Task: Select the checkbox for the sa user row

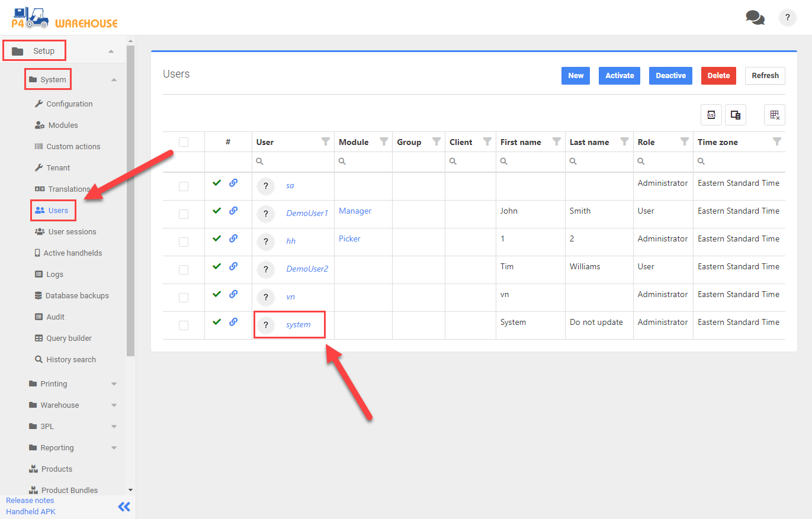Action: click(184, 186)
